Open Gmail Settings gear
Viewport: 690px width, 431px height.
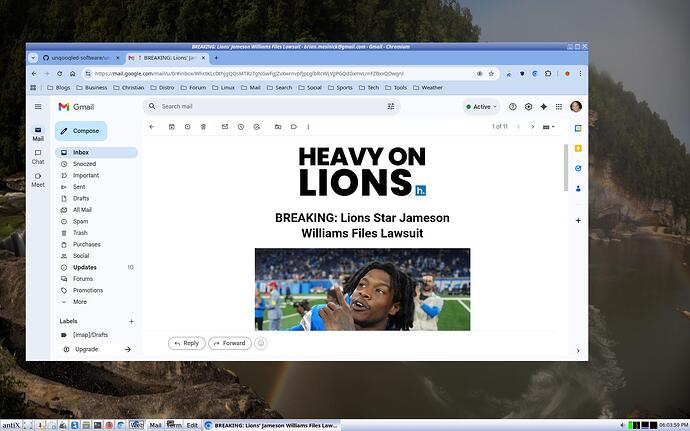pyautogui.click(x=529, y=107)
